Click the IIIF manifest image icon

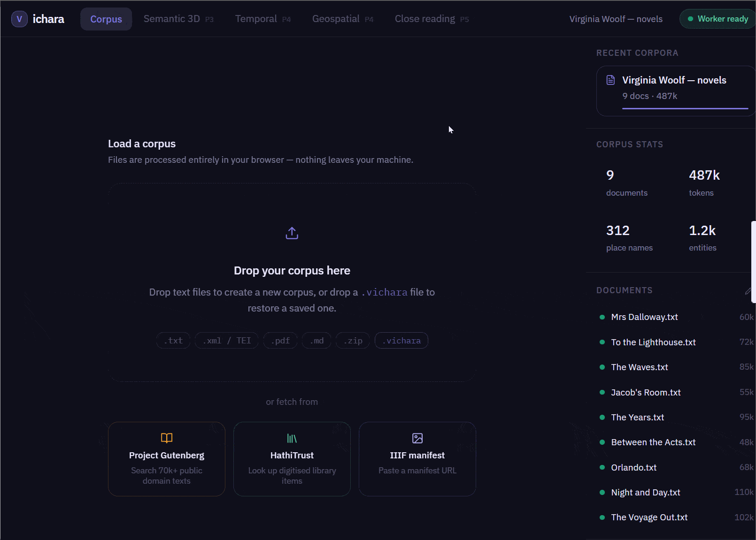[x=417, y=438]
